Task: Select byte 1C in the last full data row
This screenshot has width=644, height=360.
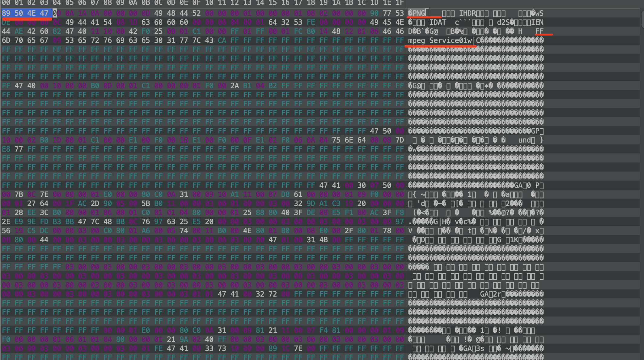Action: coord(285,349)
